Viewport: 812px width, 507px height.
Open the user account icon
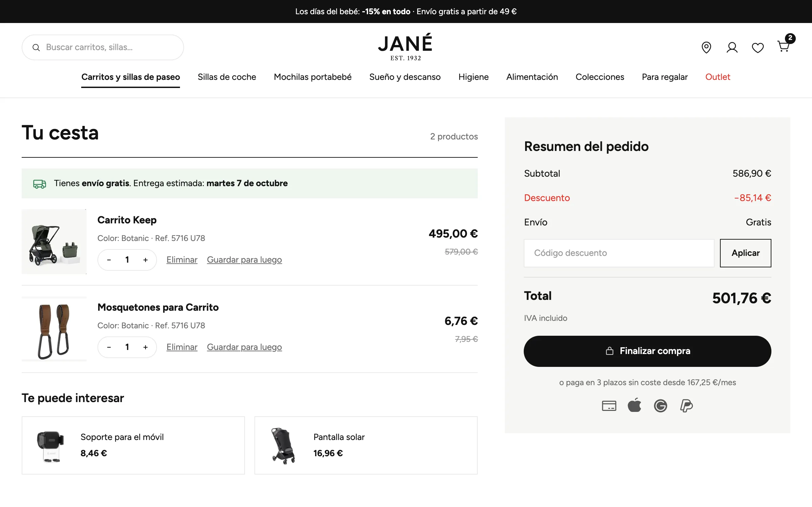click(x=732, y=47)
